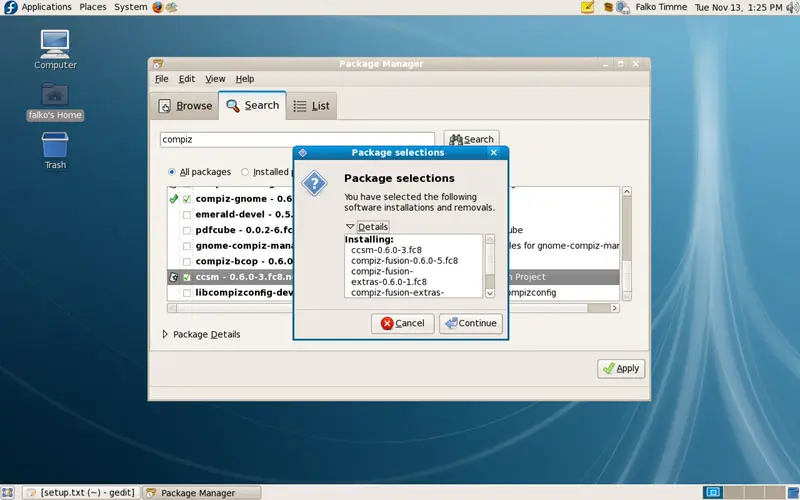This screenshot has width=800, height=500.
Task: Click the details list scroll up arrow
Action: (x=490, y=239)
